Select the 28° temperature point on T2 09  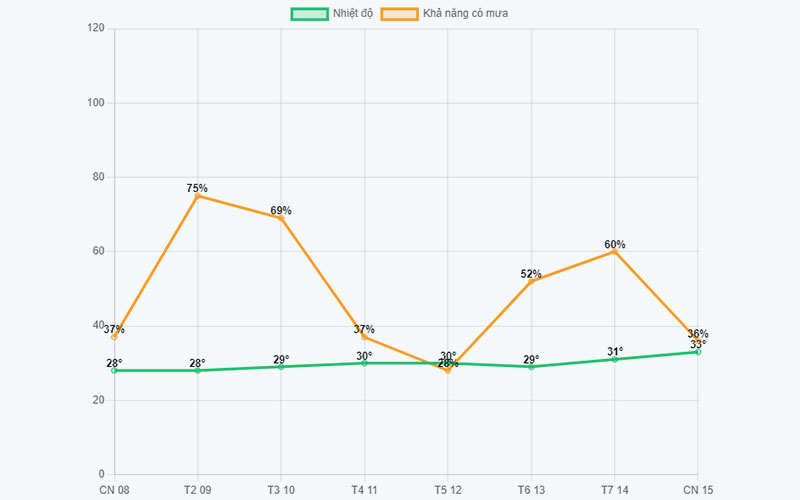click(197, 370)
